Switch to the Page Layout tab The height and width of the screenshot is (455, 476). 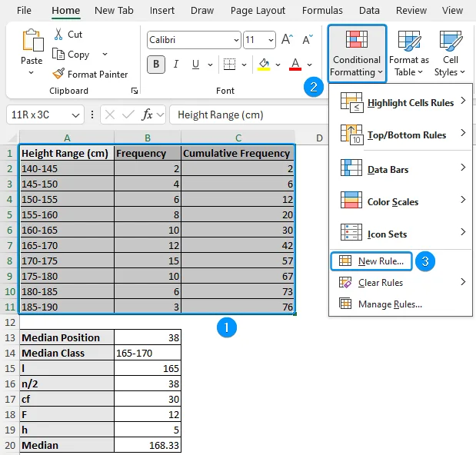coord(258,11)
